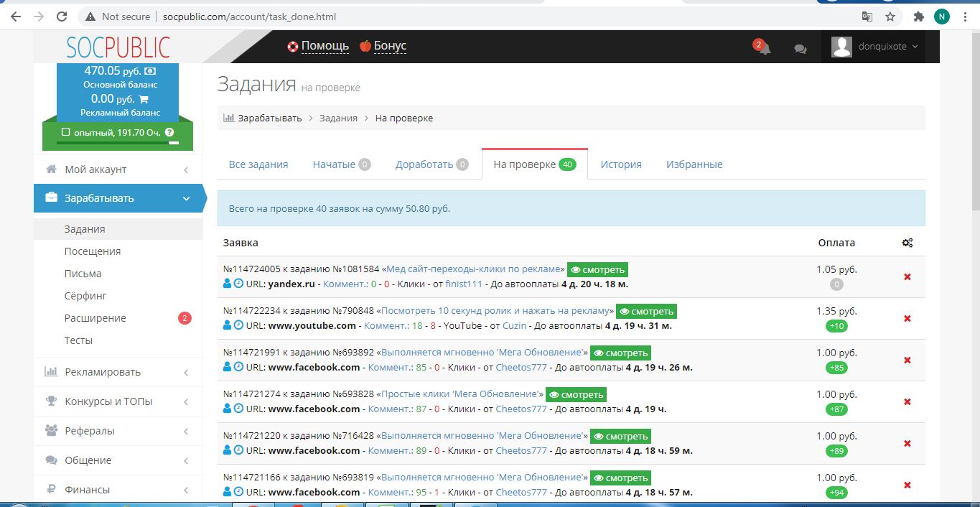Open the donquixote user dropdown
Image resolution: width=980 pixels, height=507 pixels.
point(874,47)
